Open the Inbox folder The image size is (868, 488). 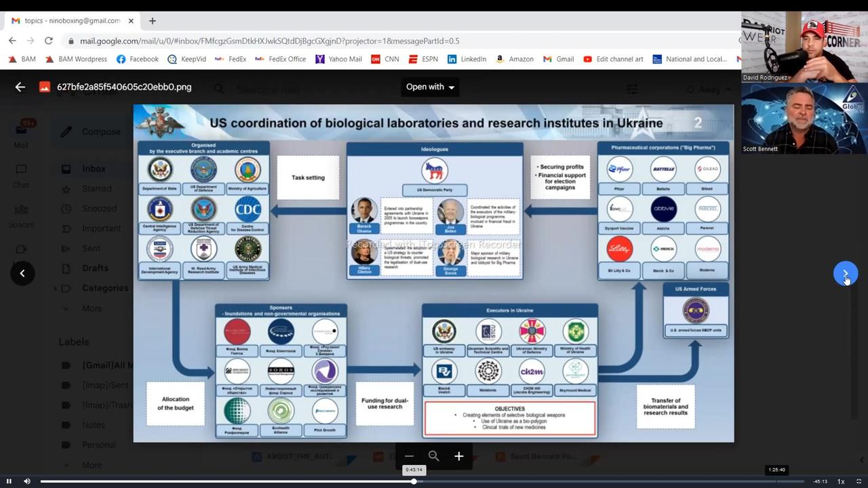(94, 169)
